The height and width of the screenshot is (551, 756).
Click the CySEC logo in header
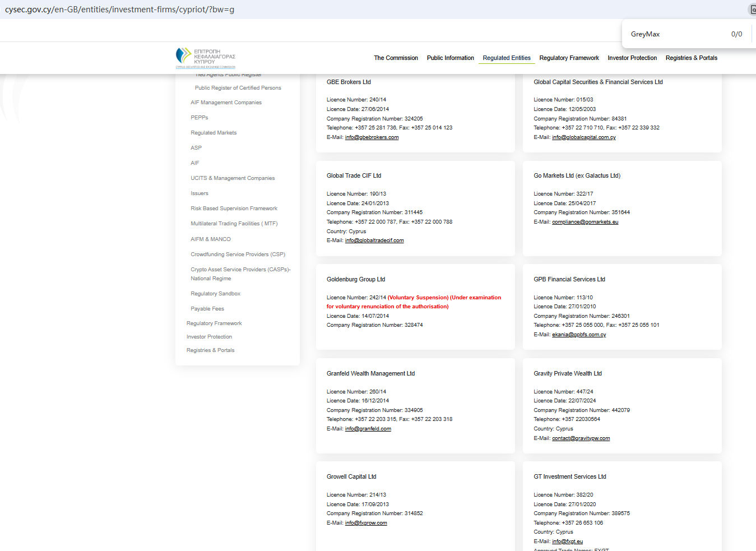(x=205, y=58)
